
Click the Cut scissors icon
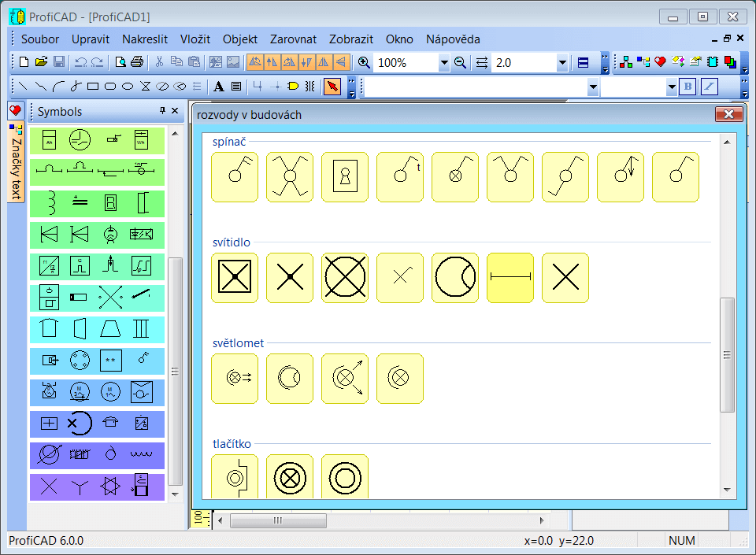(160, 62)
